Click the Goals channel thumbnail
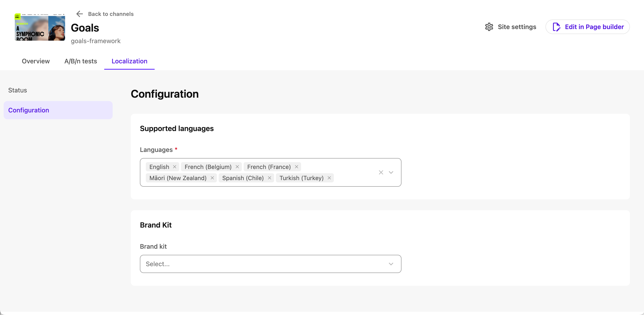Image resolution: width=644 pixels, height=315 pixels. pos(40,27)
